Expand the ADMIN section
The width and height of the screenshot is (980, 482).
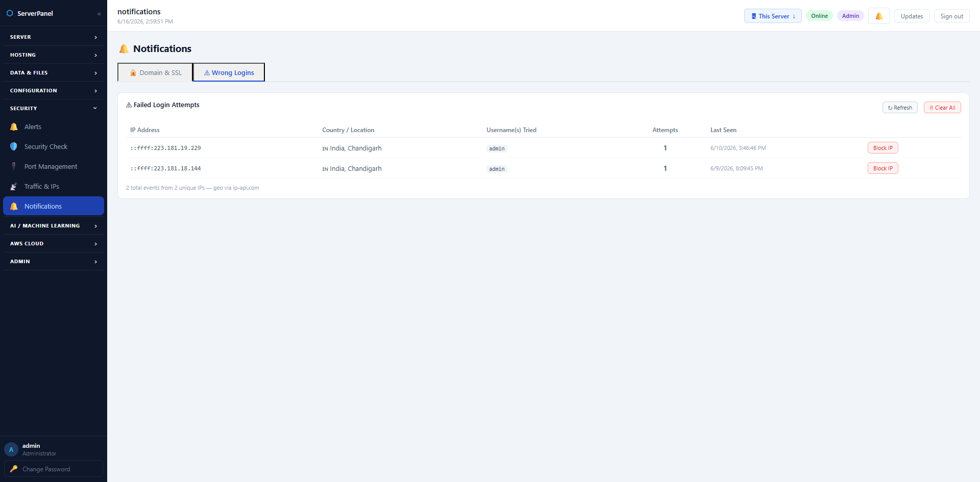click(54, 262)
